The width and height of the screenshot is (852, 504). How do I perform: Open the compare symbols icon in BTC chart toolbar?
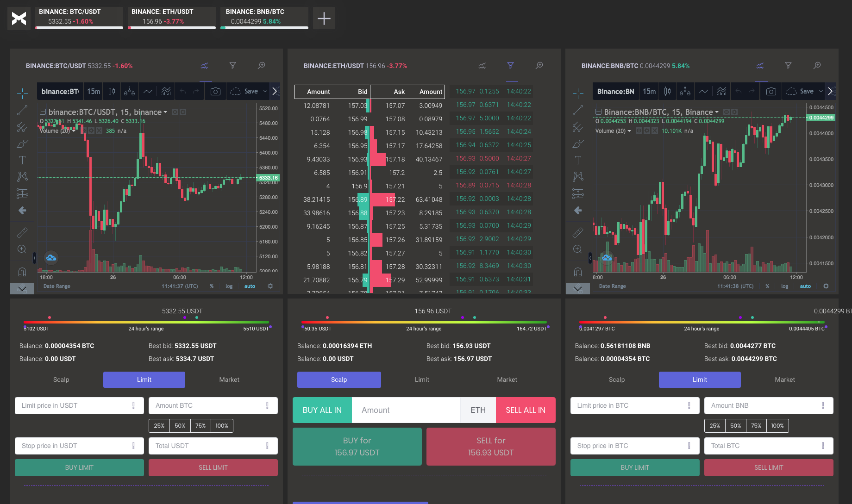[130, 91]
